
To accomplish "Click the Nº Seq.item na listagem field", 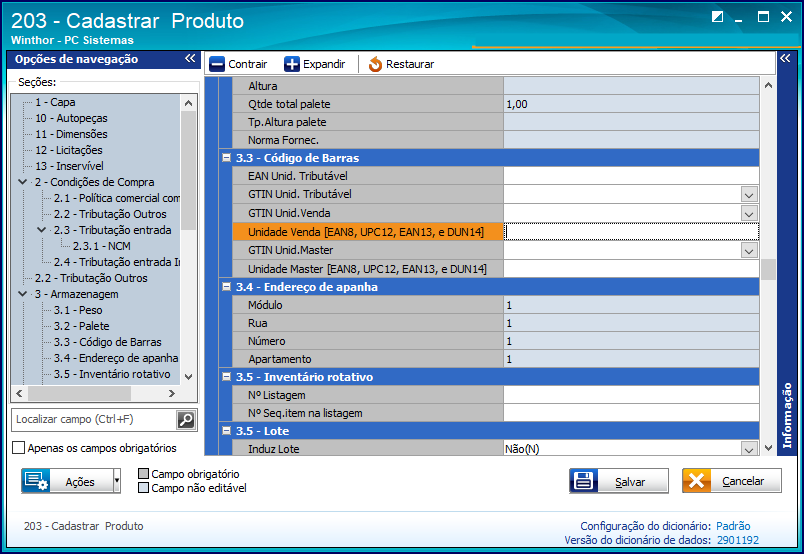I will (631, 413).
